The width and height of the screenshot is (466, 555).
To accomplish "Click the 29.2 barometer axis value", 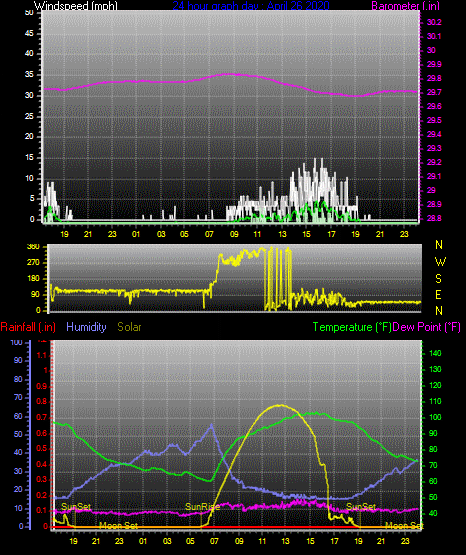I will [x=434, y=162].
